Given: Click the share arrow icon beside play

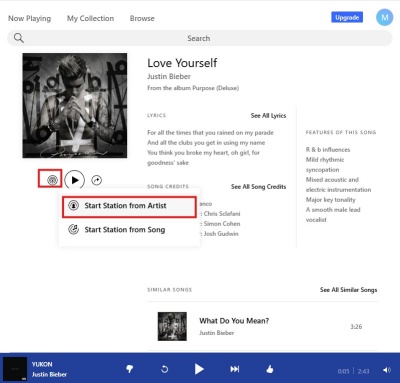Looking at the screenshot, I should (97, 180).
